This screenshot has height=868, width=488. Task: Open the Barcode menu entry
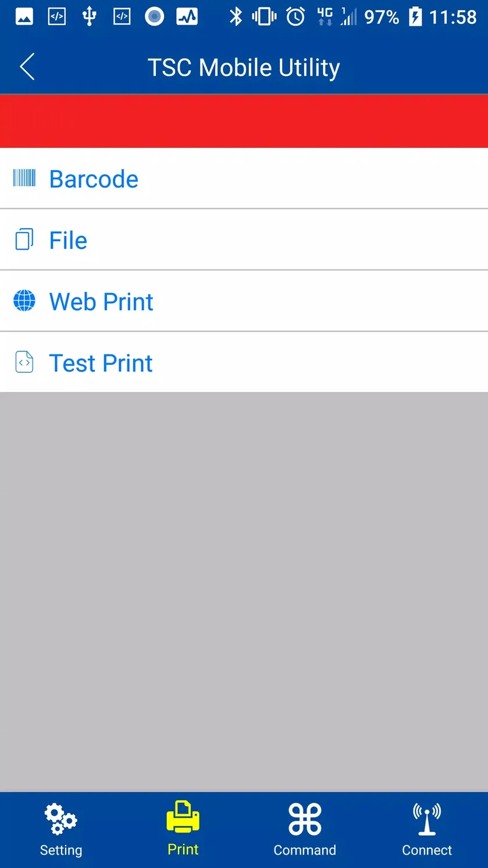244,178
